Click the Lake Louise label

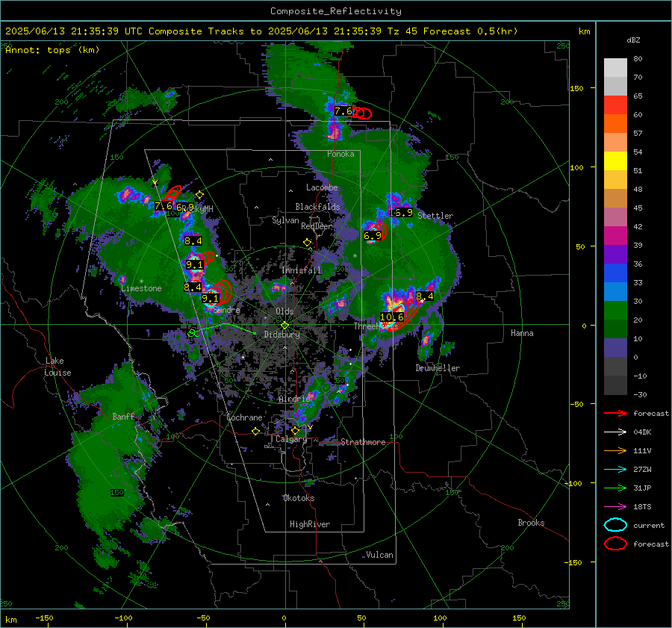[57, 367]
